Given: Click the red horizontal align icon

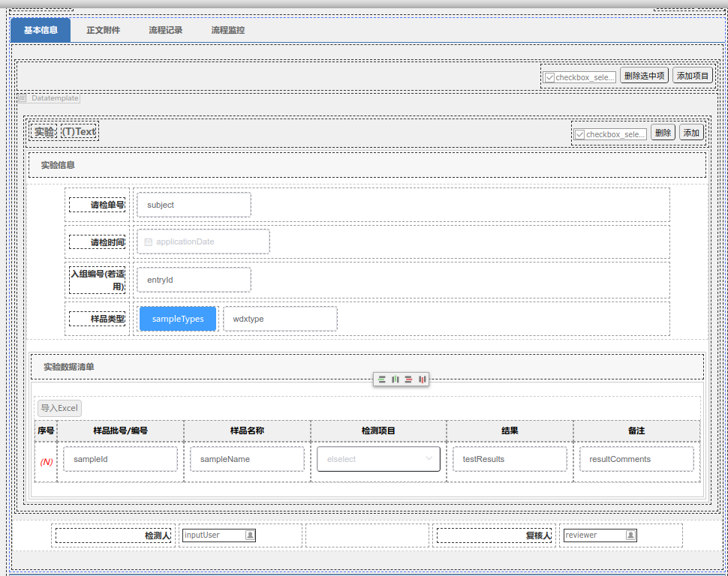Looking at the screenshot, I should pos(408,379).
